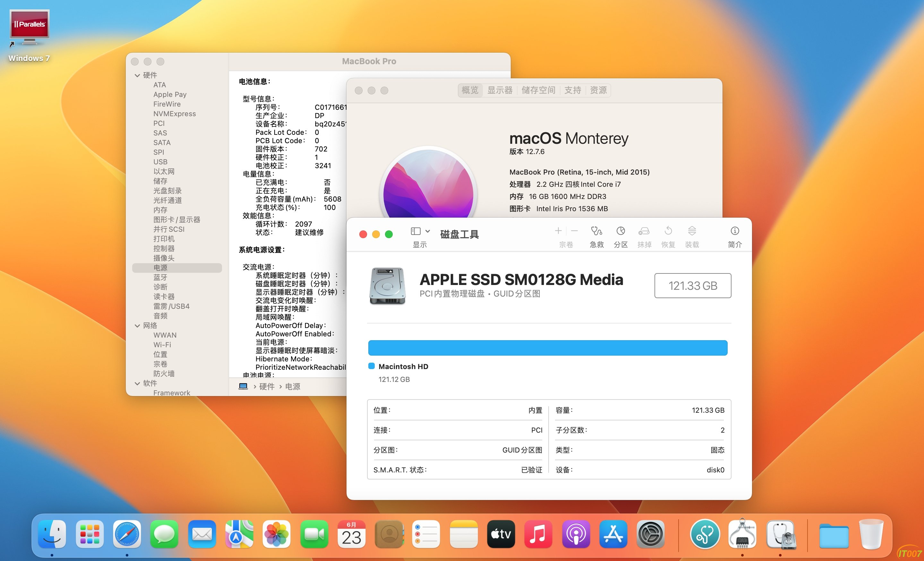Click the APPLE SSD disk drive image

(387, 286)
